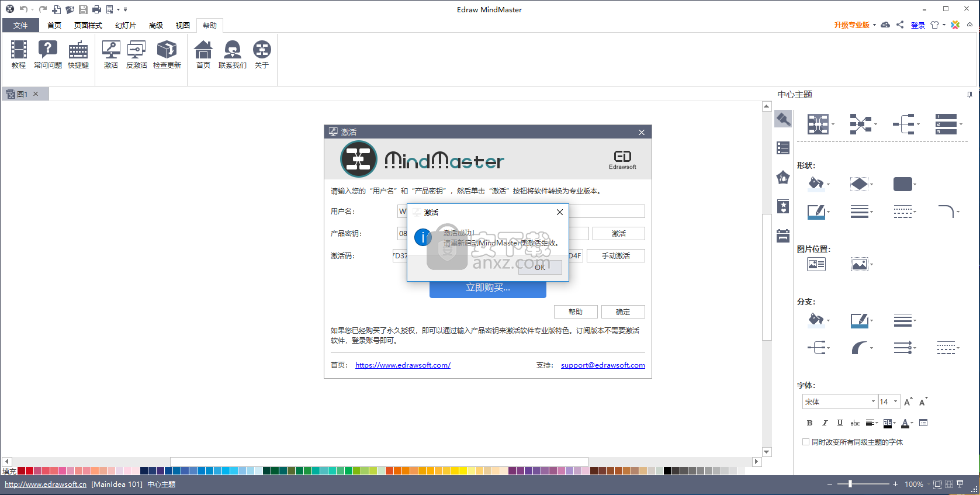Click the open-folder icon in quick access bar
The image size is (980, 495).
[70, 9]
